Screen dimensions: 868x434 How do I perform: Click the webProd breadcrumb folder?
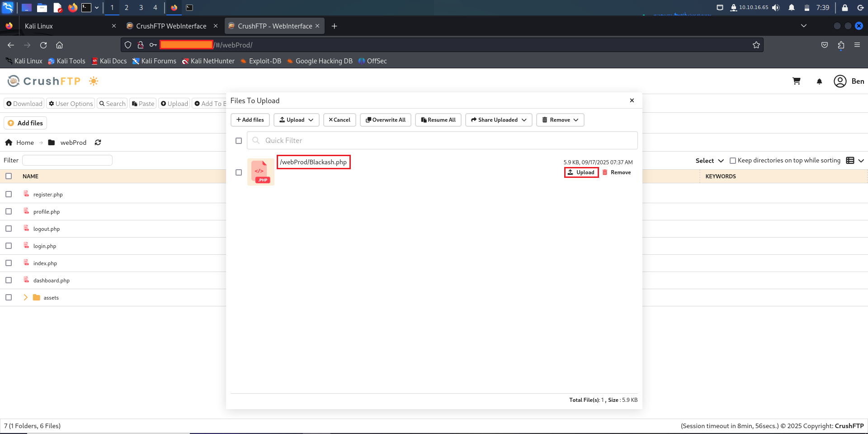point(67,143)
